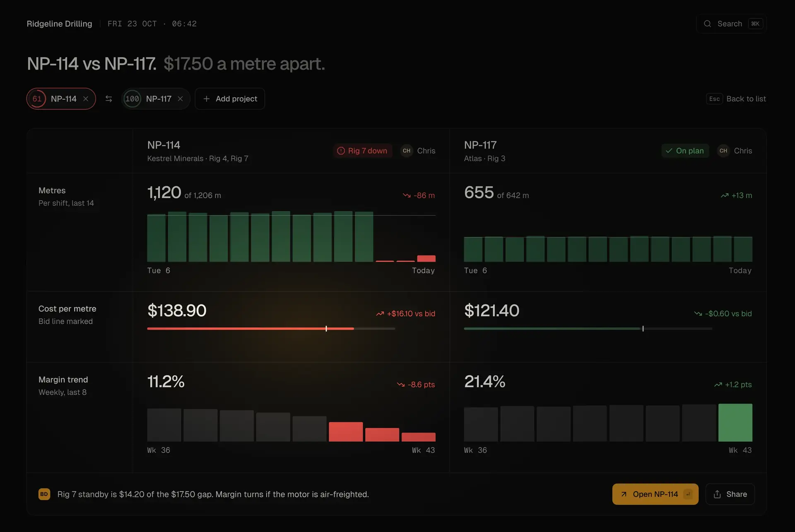795x532 pixels.
Task: Click the Add project button
Action: pos(230,99)
